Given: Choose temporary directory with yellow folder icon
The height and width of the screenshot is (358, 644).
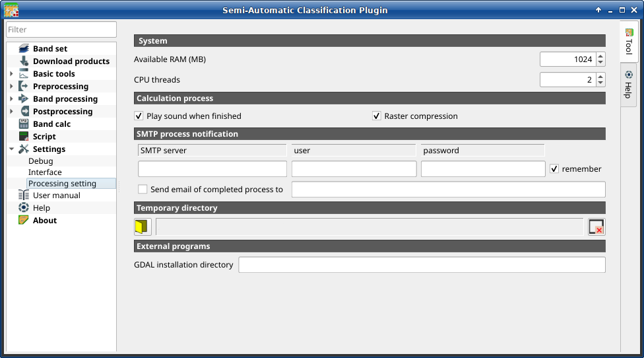Looking at the screenshot, I should pos(143,227).
